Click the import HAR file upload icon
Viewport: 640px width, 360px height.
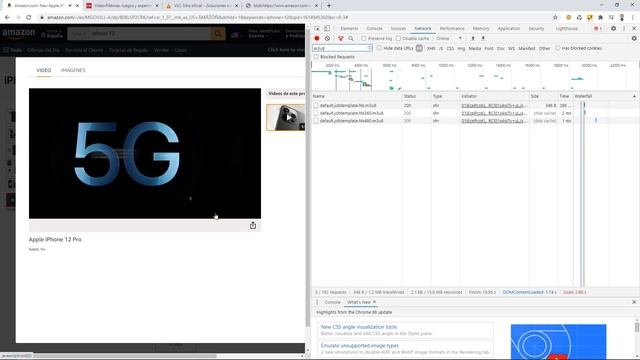(473, 38)
